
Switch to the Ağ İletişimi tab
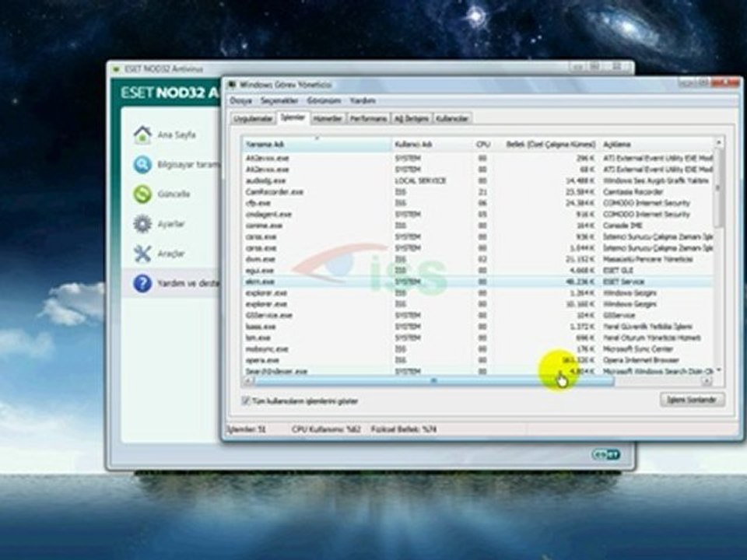[x=412, y=118]
